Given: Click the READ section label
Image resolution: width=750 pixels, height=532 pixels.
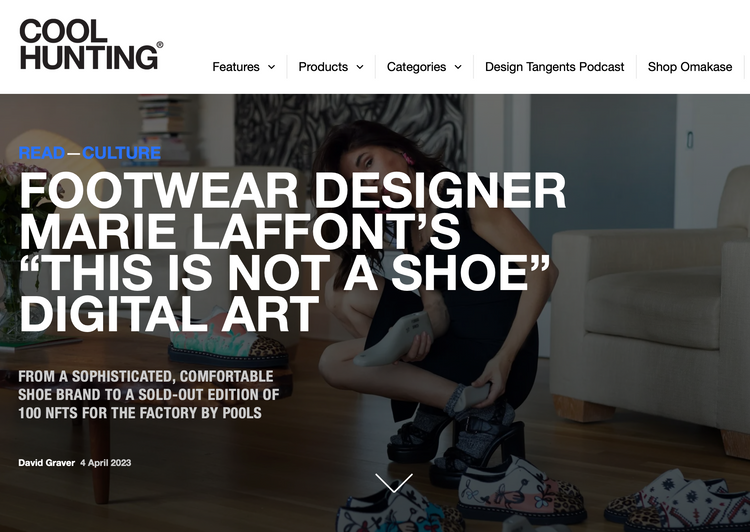Looking at the screenshot, I should tap(42, 153).
